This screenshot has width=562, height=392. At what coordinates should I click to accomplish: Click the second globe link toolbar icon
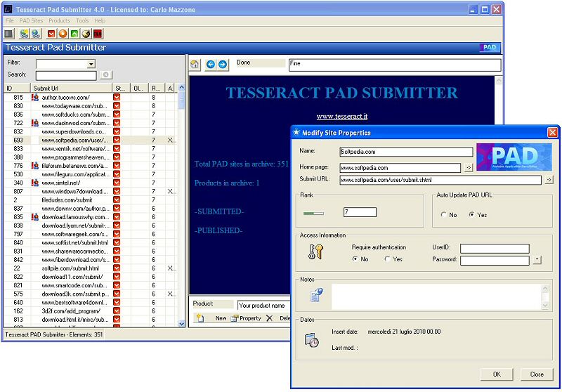(x=36, y=34)
